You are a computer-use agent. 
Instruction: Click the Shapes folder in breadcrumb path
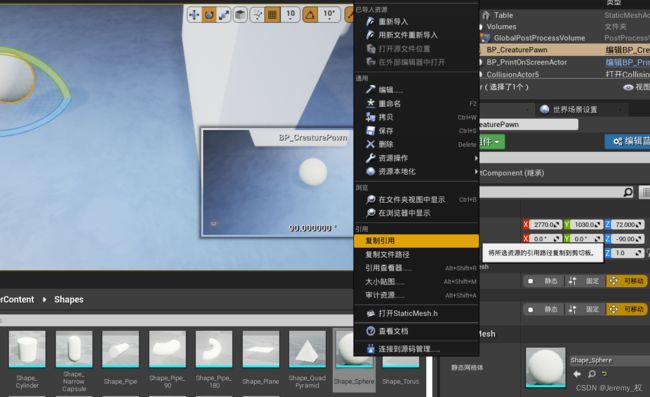coord(69,299)
